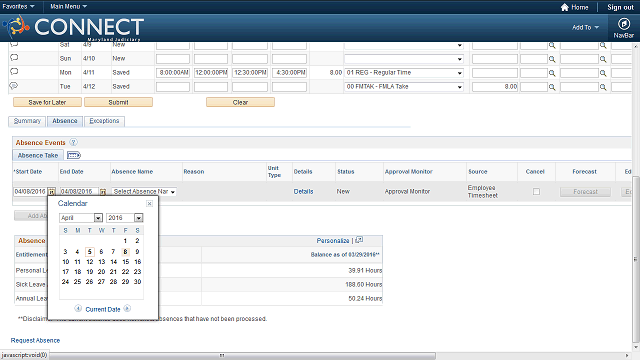Click the first time field for Sun 4/10

coord(173,59)
